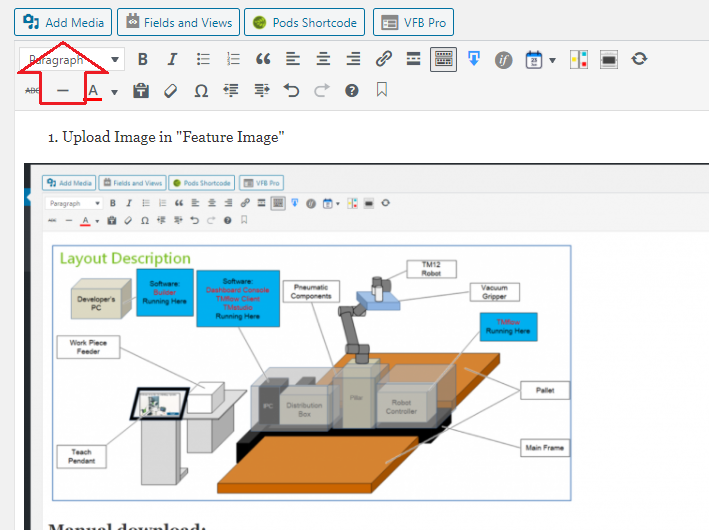The width and height of the screenshot is (709, 530).
Task: Open keyboard shortcuts help
Action: (x=351, y=91)
